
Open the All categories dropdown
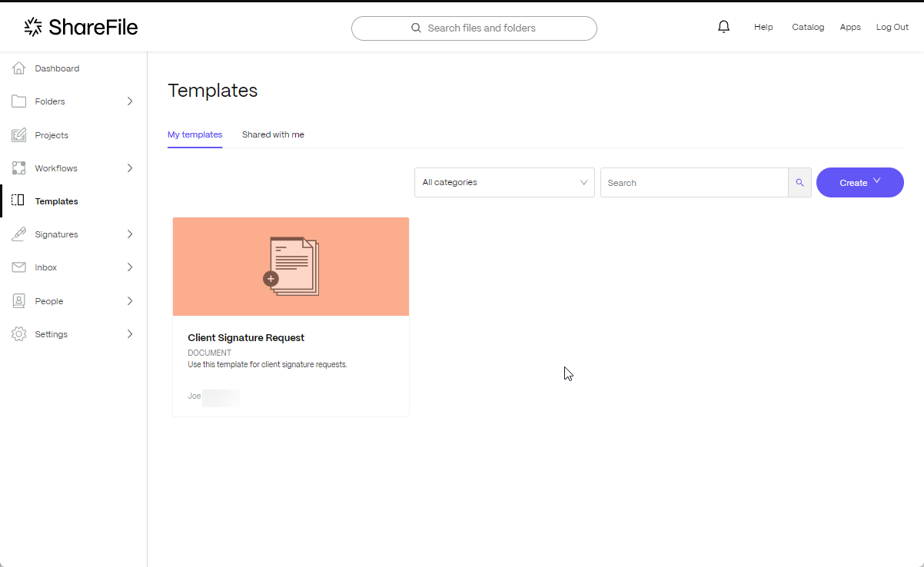[x=504, y=183]
